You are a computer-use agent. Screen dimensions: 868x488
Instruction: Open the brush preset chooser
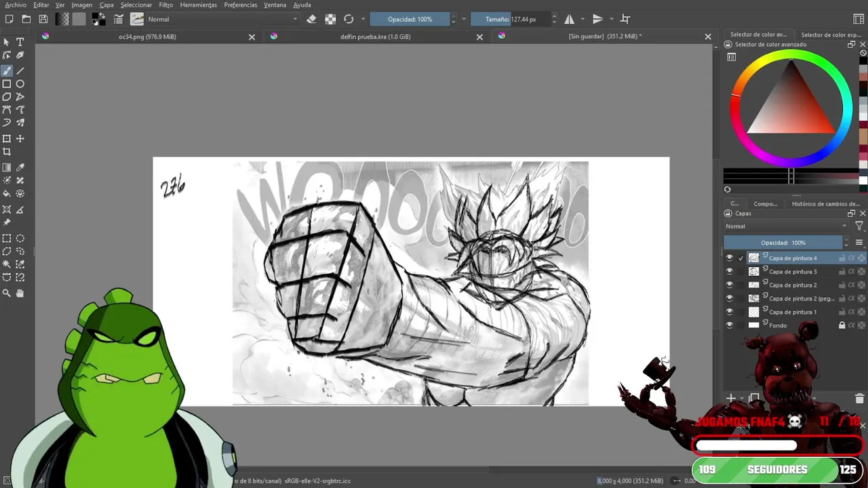137,19
